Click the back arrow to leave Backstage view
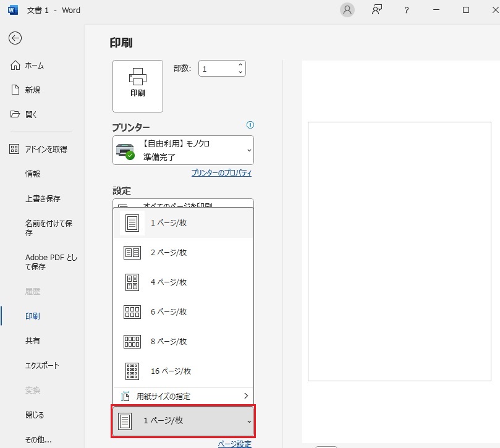The height and width of the screenshot is (448, 500). pyautogui.click(x=15, y=38)
